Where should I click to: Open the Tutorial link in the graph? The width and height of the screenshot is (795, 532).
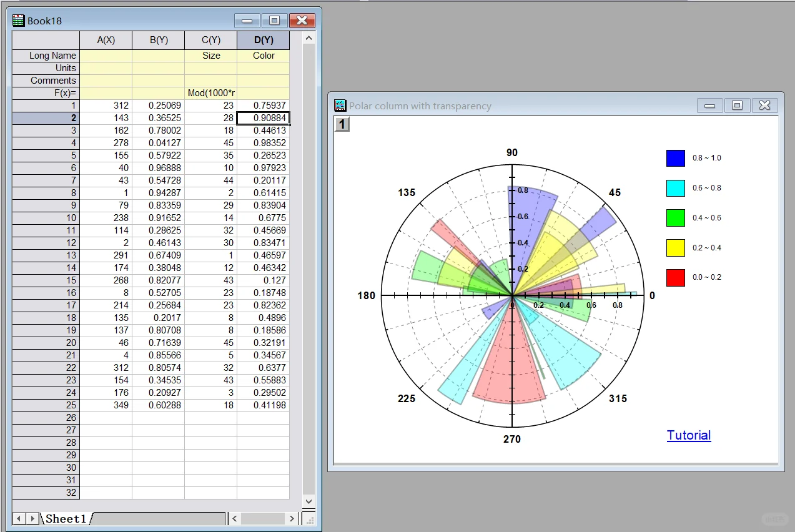click(689, 435)
